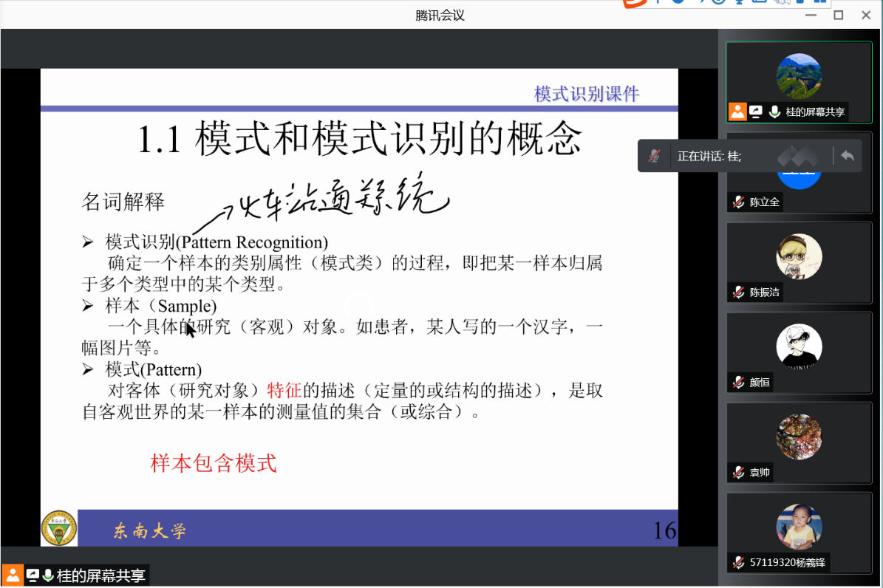Select 陈振洁's cartoon avatar
The image size is (883, 588).
(x=799, y=256)
